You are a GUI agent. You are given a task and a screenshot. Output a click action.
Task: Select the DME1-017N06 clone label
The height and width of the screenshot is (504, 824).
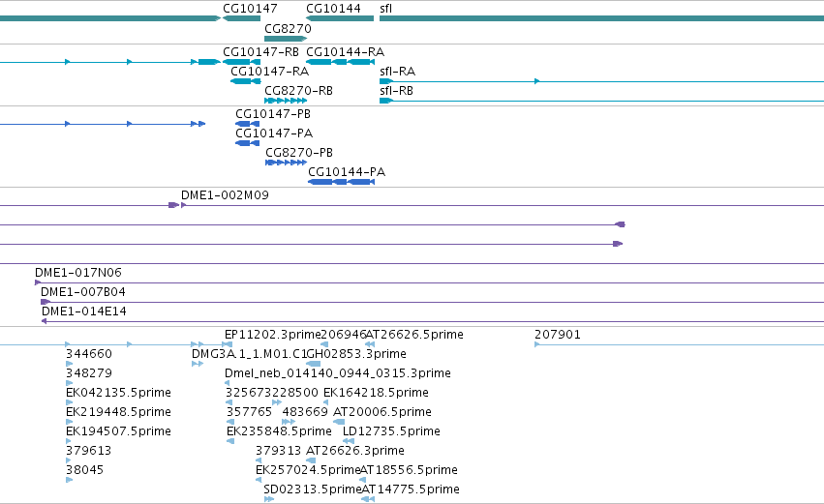(78, 273)
